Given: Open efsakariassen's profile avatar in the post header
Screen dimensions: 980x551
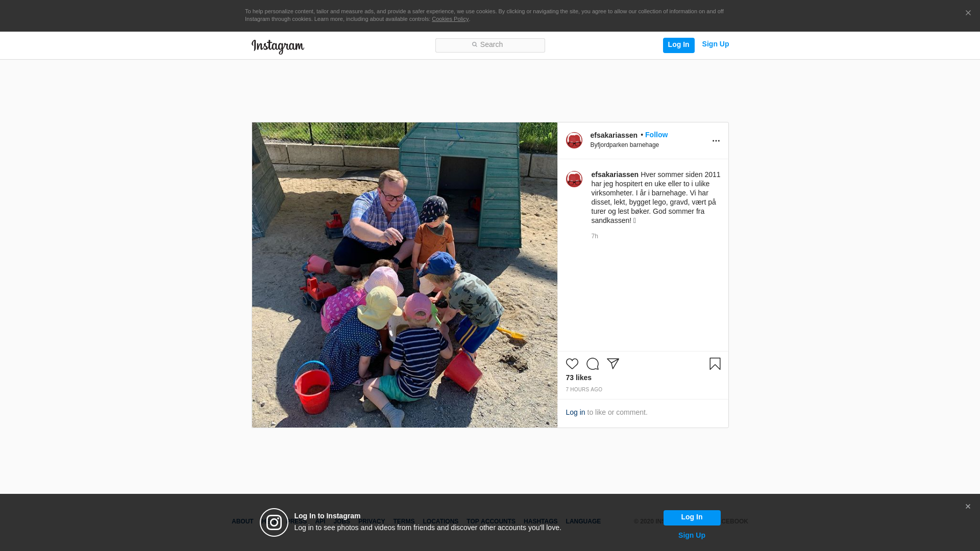Looking at the screenshot, I should (574, 140).
